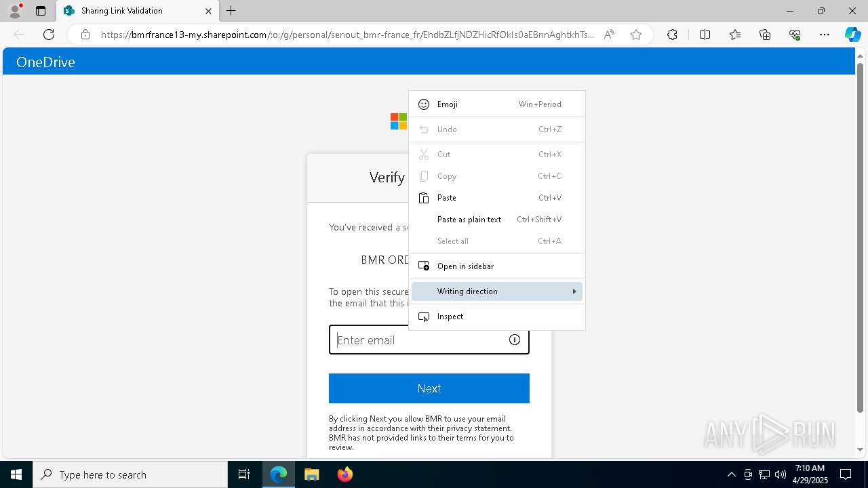
Task: Select Open in sidebar option
Action: tap(497, 266)
